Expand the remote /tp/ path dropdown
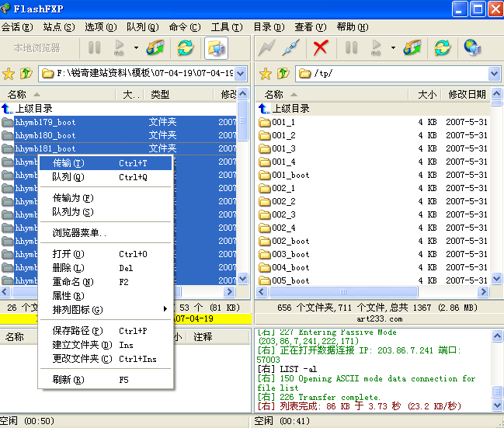504x428 pixels. (x=495, y=74)
